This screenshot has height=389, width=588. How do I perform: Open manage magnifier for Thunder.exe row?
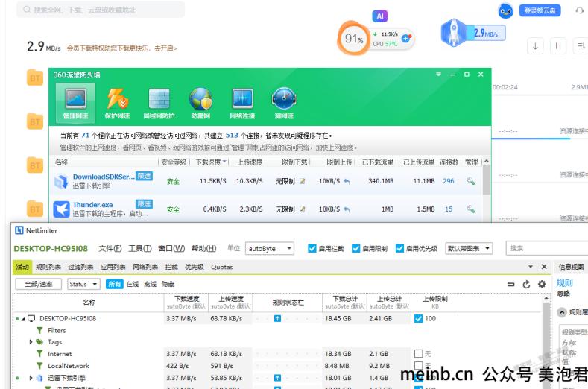(x=471, y=209)
